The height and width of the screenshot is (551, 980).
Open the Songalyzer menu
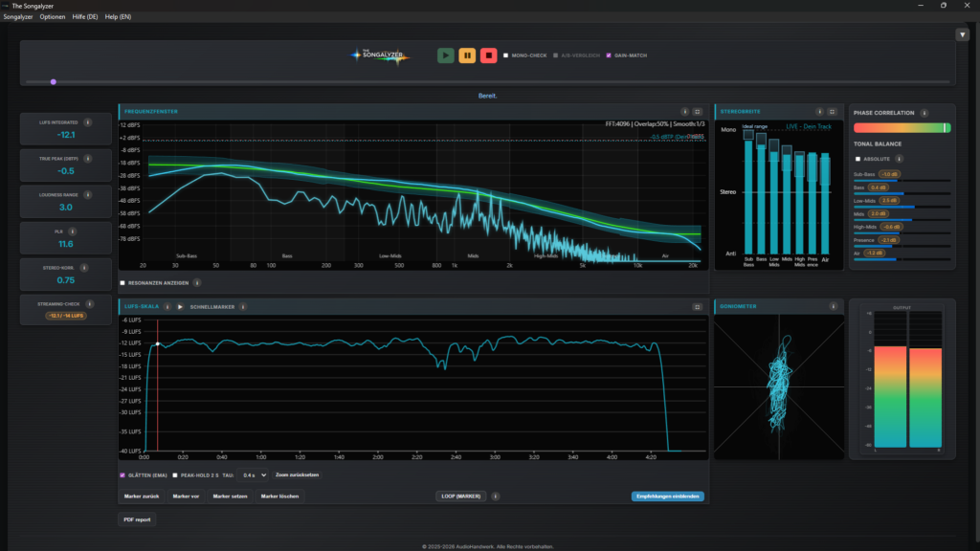pyautogui.click(x=18, y=17)
